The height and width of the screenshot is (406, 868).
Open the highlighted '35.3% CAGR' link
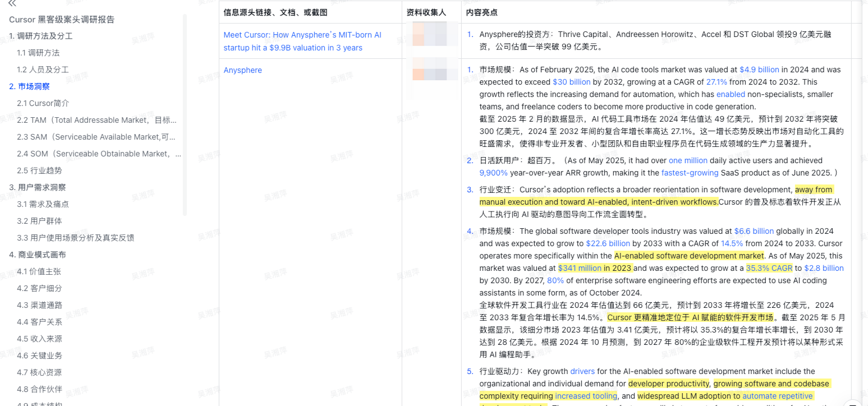(x=769, y=268)
